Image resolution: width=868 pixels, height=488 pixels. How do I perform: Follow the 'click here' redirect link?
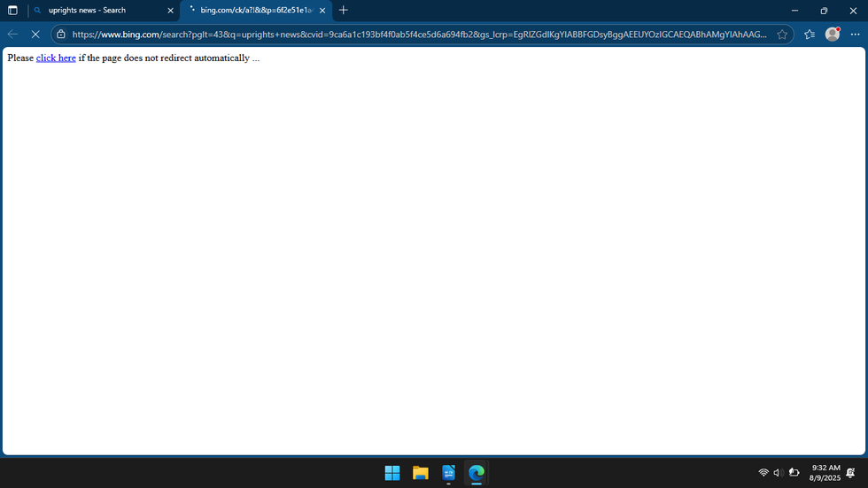coord(56,58)
